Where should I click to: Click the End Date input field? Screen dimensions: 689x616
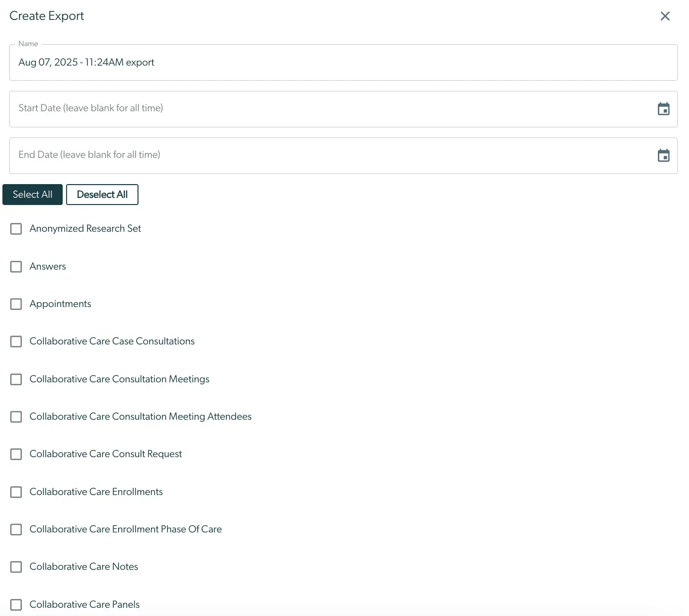coord(292,155)
